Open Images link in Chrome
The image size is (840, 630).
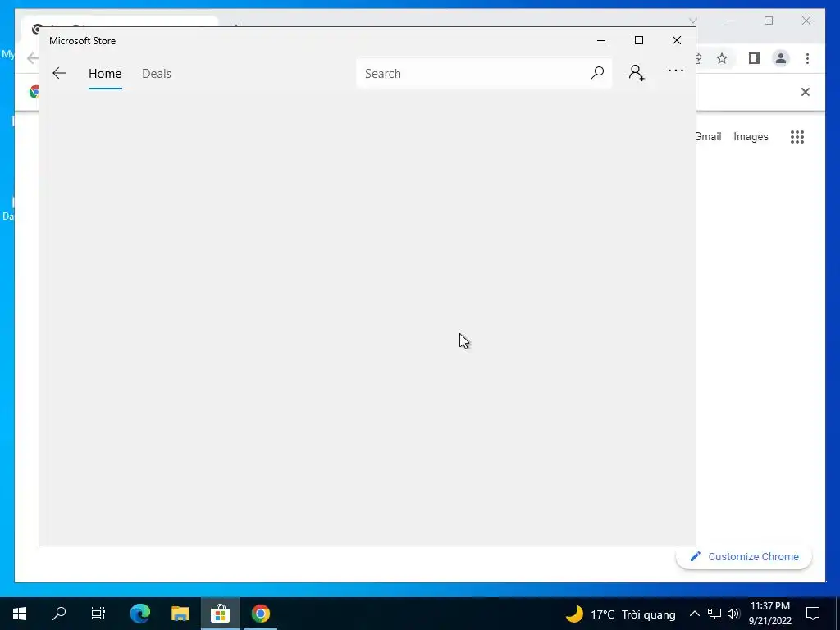point(751,137)
